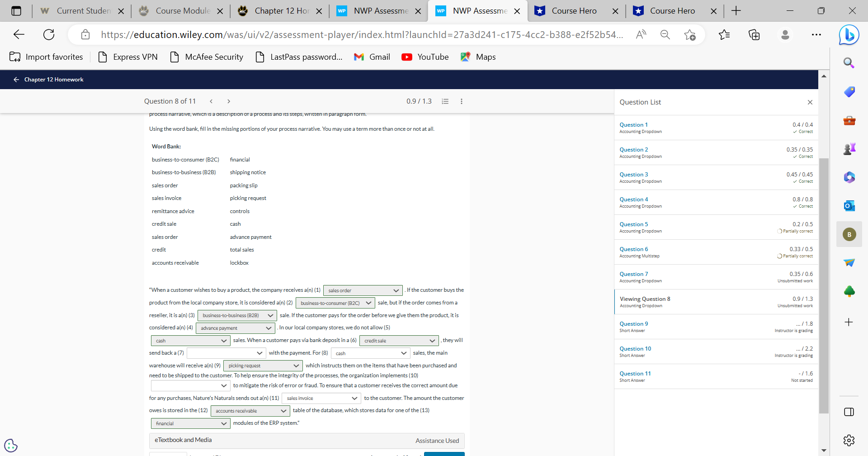Open blank (12) accounts receivable dropdown
The height and width of the screenshot is (456, 868).
click(250, 411)
